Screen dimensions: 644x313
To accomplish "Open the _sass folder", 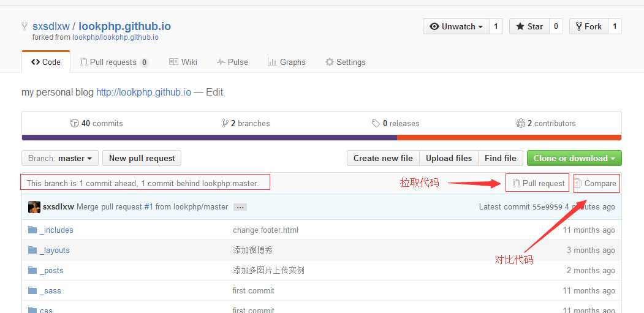I will 50,291.
